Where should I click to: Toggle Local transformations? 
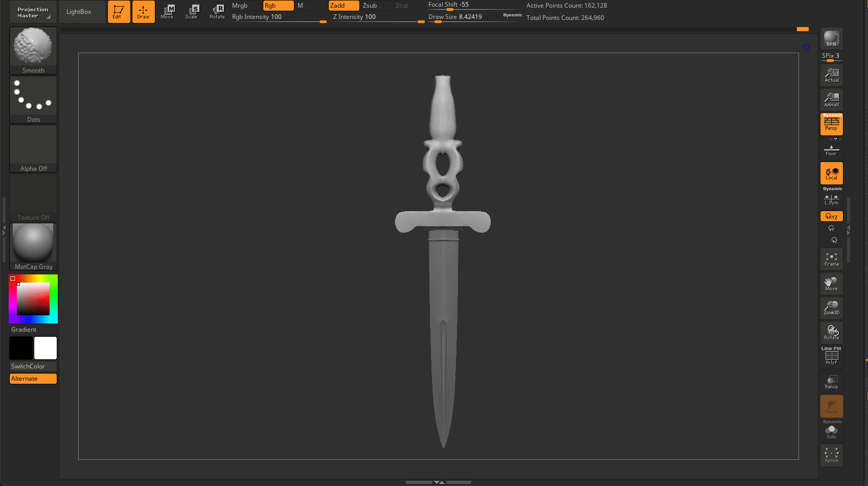[832, 173]
